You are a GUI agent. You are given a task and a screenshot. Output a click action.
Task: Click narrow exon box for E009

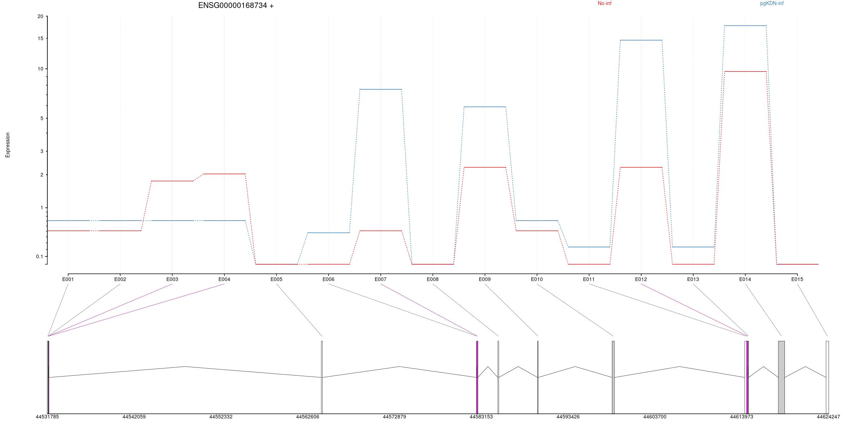(538, 377)
